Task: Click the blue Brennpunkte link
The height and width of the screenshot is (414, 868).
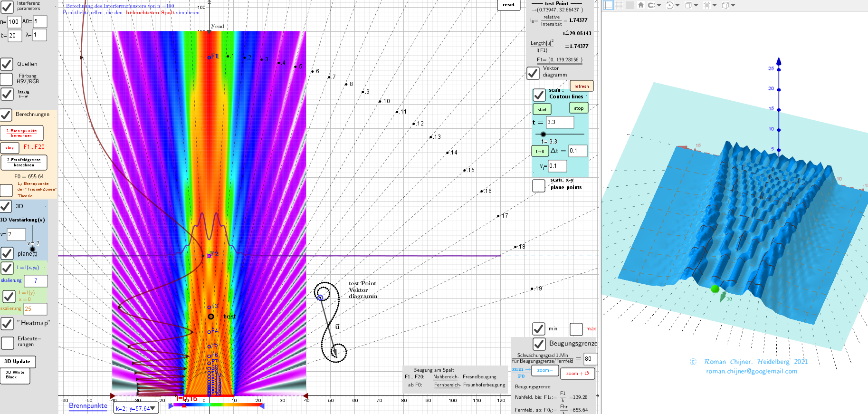Action: click(x=88, y=405)
